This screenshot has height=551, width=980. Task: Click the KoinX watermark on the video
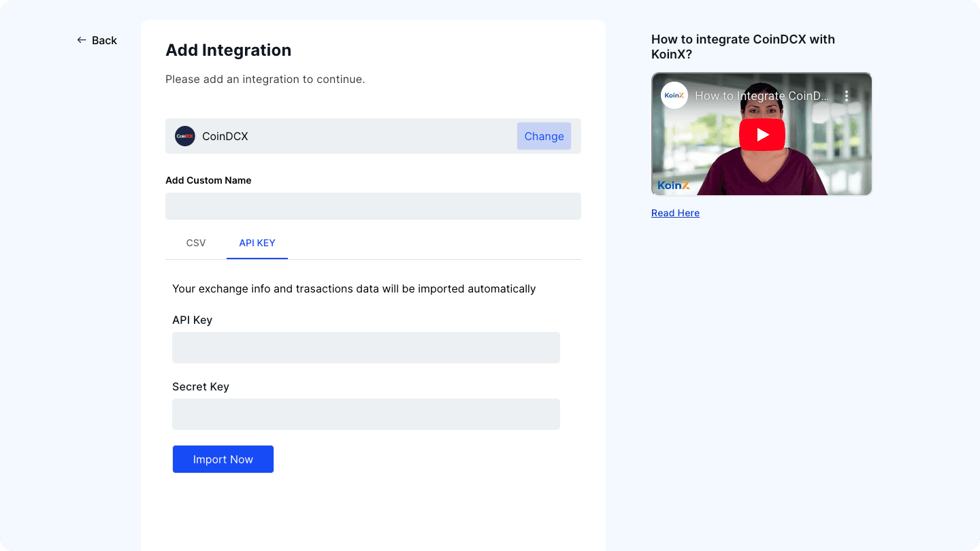point(673,184)
